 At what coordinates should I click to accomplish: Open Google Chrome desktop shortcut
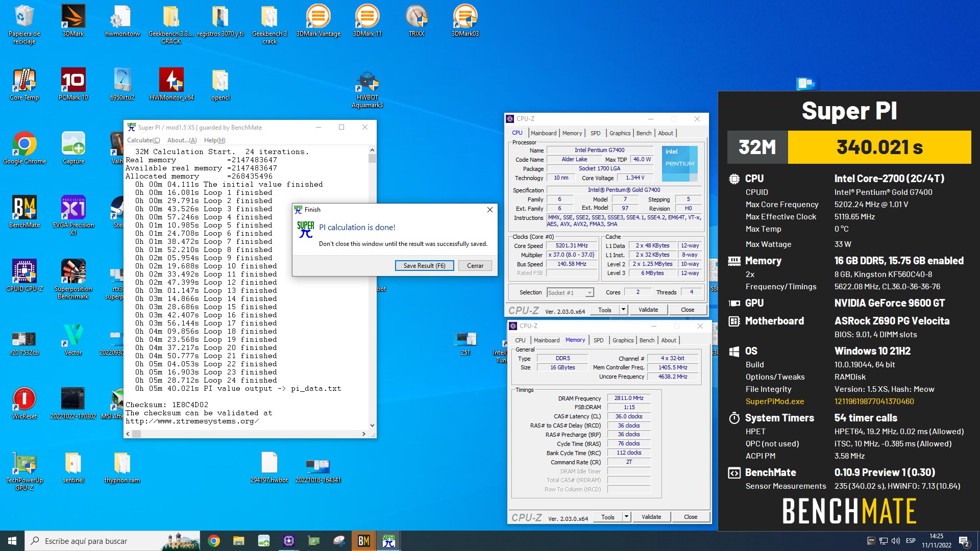[24, 148]
